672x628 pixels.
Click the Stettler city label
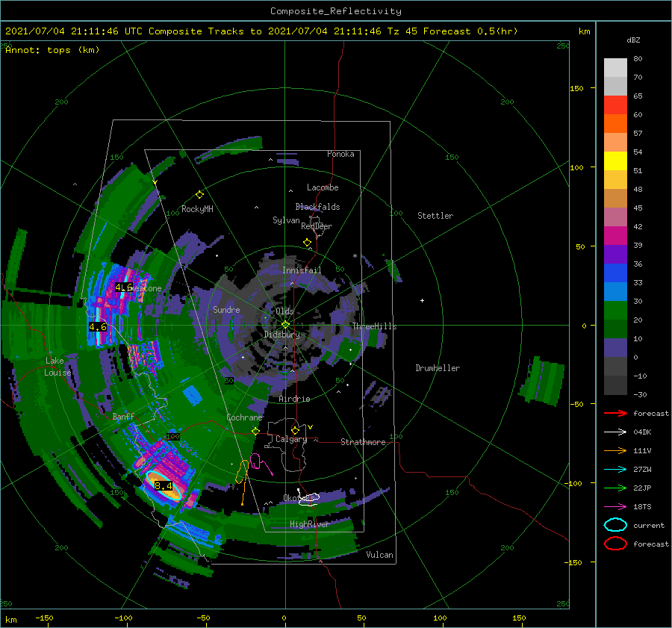point(435,216)
